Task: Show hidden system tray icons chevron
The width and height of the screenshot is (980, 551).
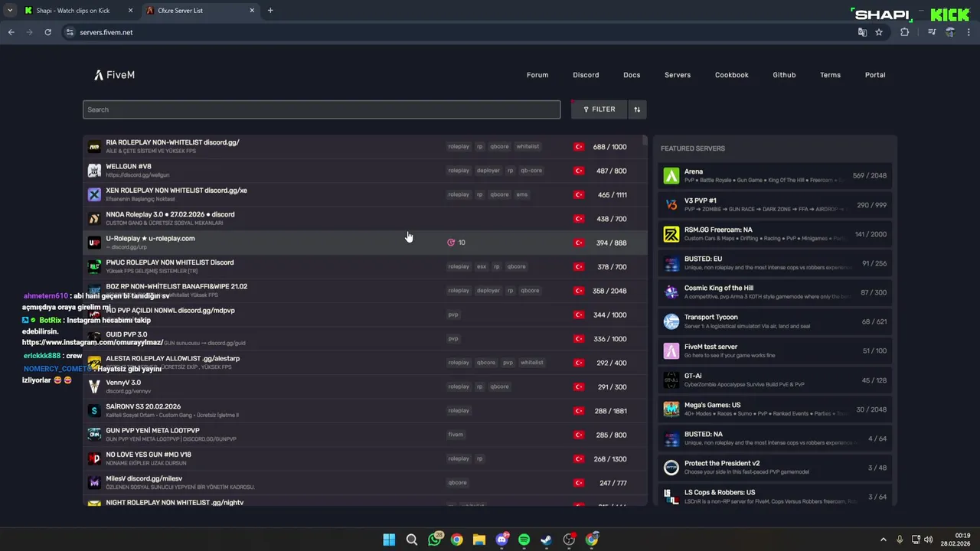Action: [x=883, y=540]
